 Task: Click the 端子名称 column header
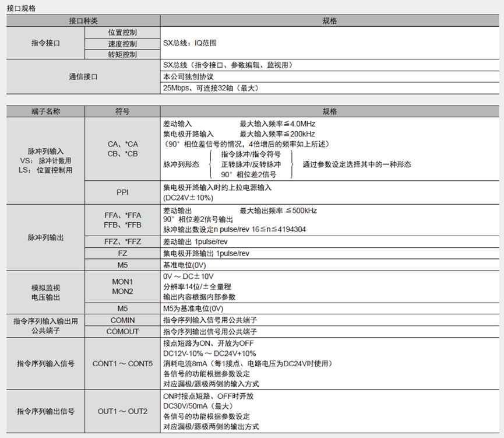coord(45,111)
